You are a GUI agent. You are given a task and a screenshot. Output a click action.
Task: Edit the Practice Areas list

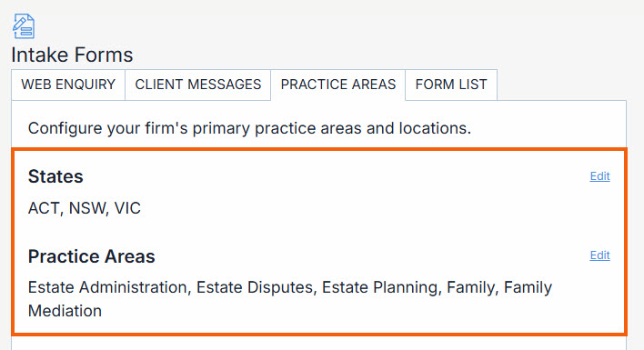click(599, 255)
